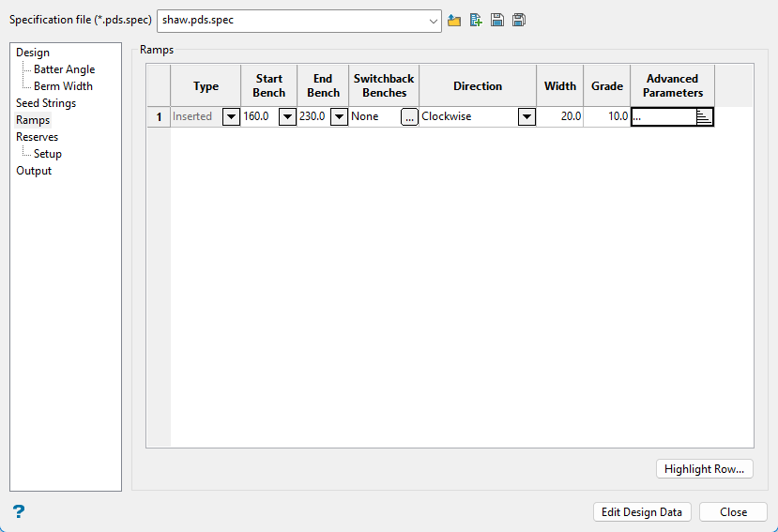Open the specification file dropdown

pos(432,21)
